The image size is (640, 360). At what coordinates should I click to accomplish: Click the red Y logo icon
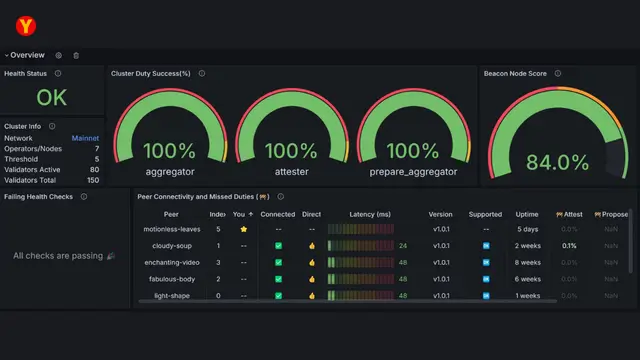coord(26,26)
